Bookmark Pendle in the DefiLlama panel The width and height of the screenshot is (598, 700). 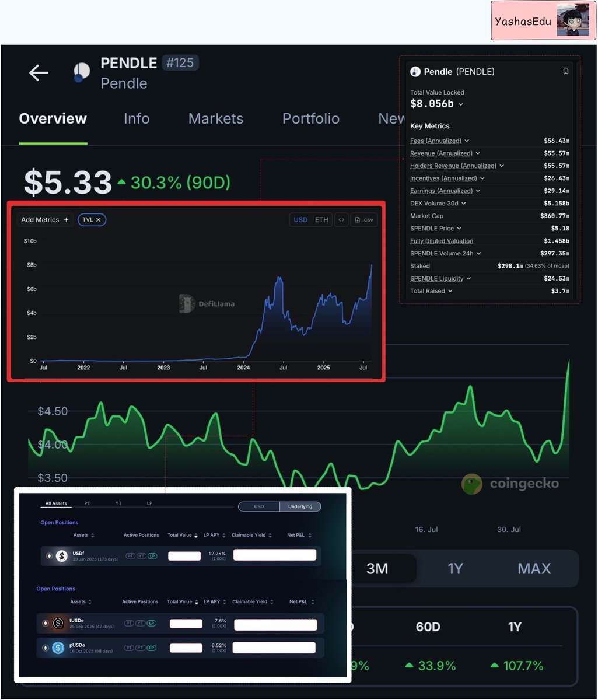pyautogui.click(x=565, y=72)
